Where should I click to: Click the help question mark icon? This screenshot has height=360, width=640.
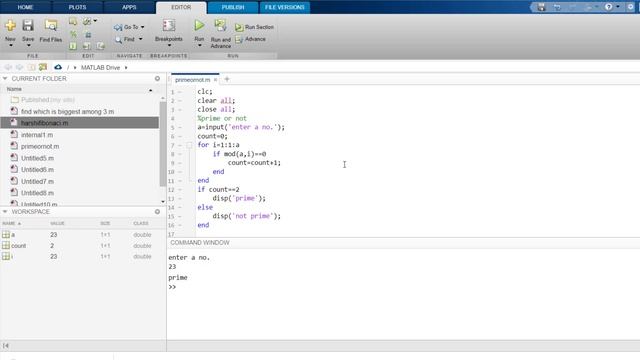pyautogui.click(x=609, y=7)
